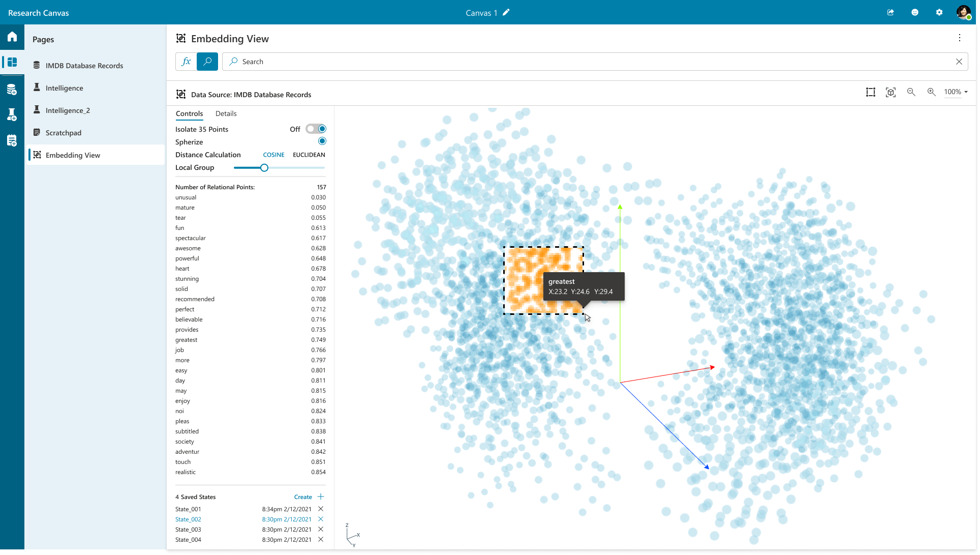The image size is (980, 555).
Task: Click the Create saved state link
Action: tap(303, 497)
